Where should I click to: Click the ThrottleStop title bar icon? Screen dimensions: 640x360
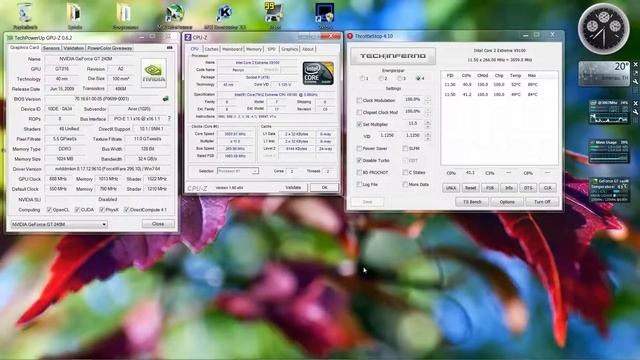click(350, 36)
